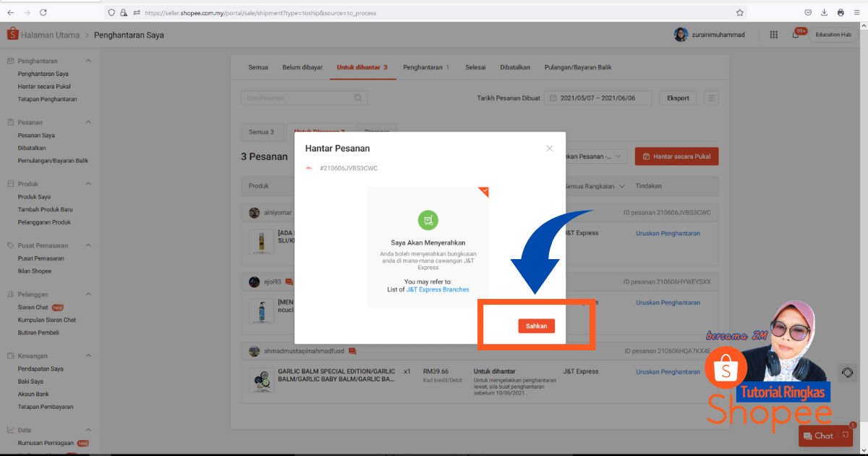
Task: Click the Shopee logo in header
Action: tap(12, 34)
